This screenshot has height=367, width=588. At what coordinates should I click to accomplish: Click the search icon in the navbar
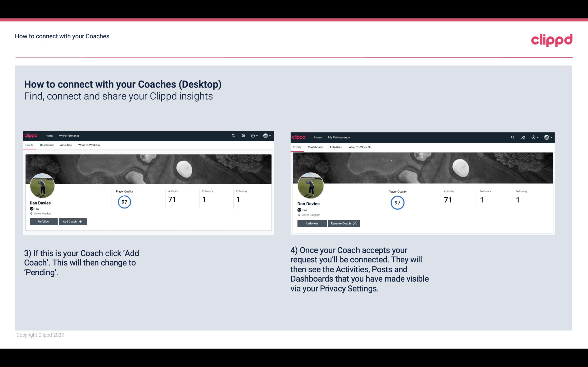[233, 135]
